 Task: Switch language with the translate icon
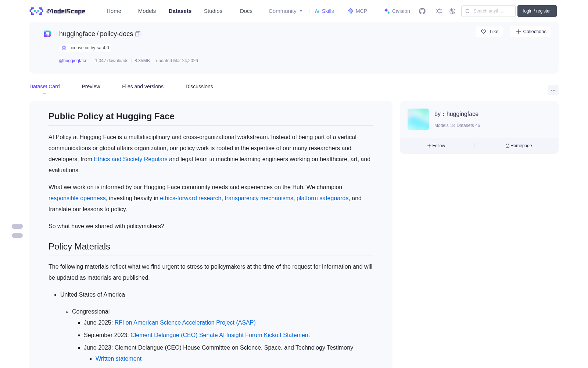[x=453, y=11]
